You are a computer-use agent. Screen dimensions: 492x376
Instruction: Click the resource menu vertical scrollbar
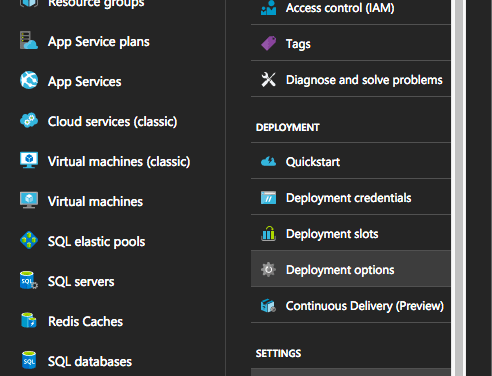coord(459,188)
